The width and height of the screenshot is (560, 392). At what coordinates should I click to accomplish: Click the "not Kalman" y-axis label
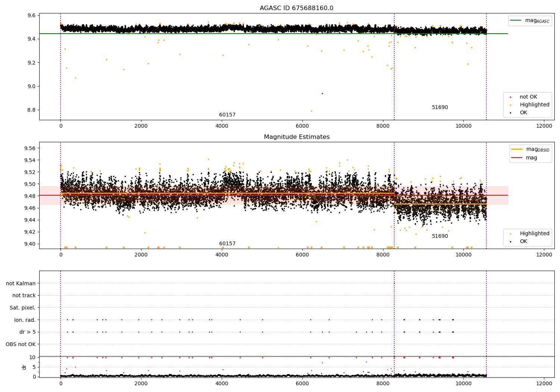tap(21, 284)
